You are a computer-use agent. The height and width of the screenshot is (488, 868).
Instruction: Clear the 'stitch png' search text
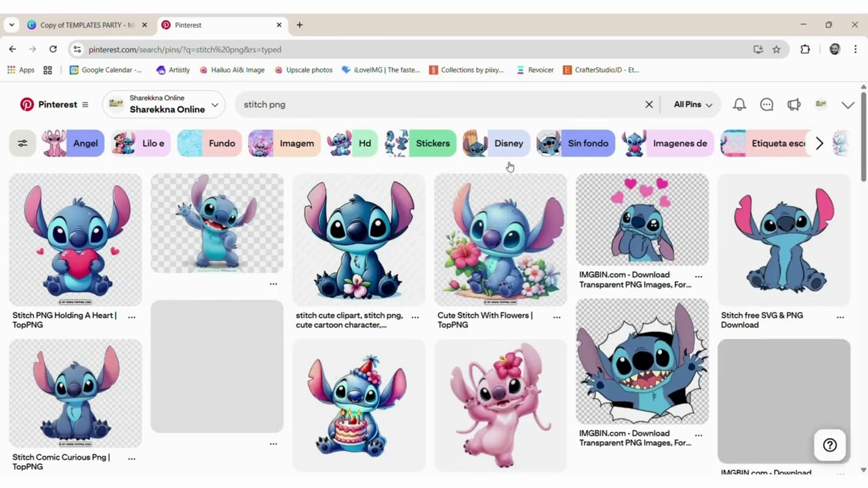pos(649,104)
